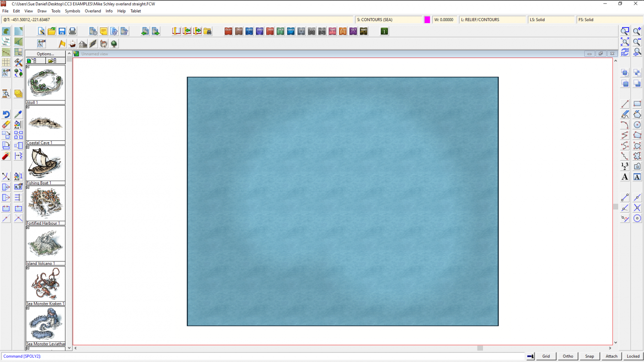Select the Rectangle box tool
Viewport: 644px width, 362px height.
(637, 104)
